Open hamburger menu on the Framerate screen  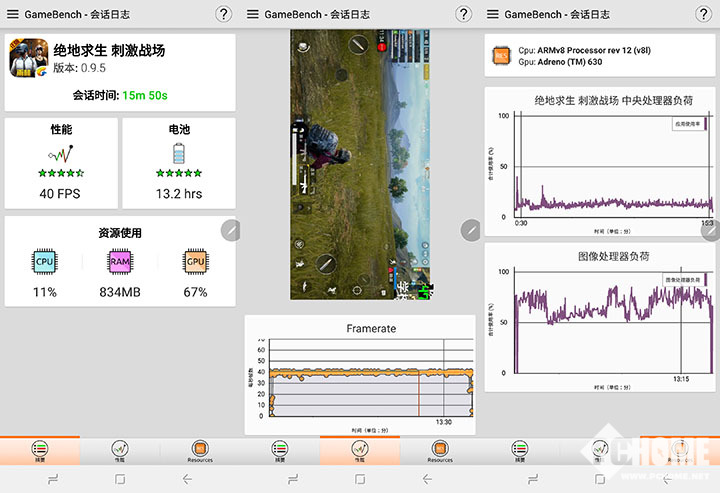252,14
